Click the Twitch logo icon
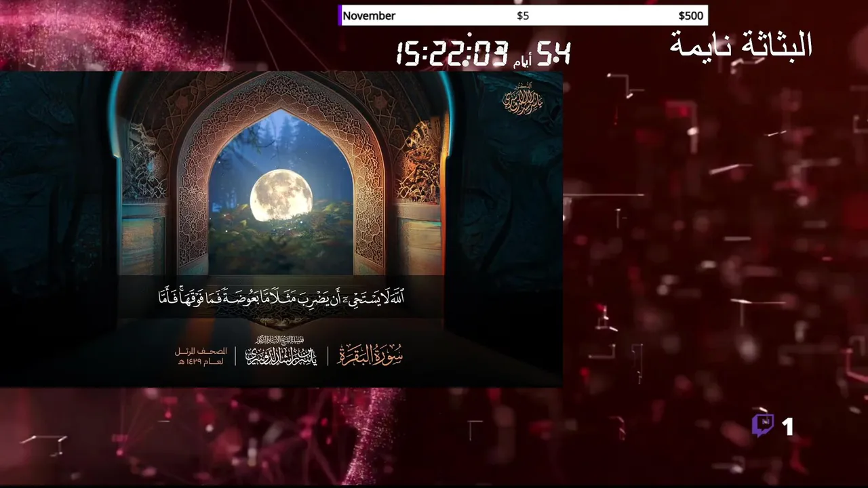This screenshot has width=868, height=488. coord(763,426)
